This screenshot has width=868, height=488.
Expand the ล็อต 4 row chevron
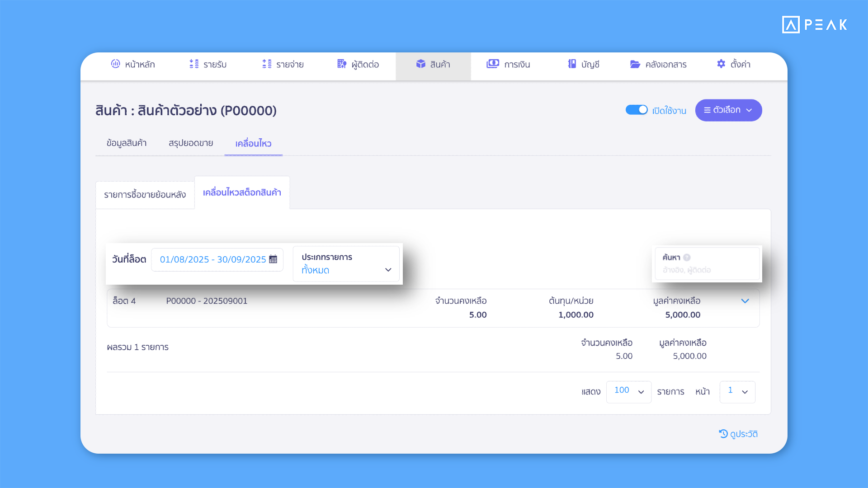coord(745,301)
